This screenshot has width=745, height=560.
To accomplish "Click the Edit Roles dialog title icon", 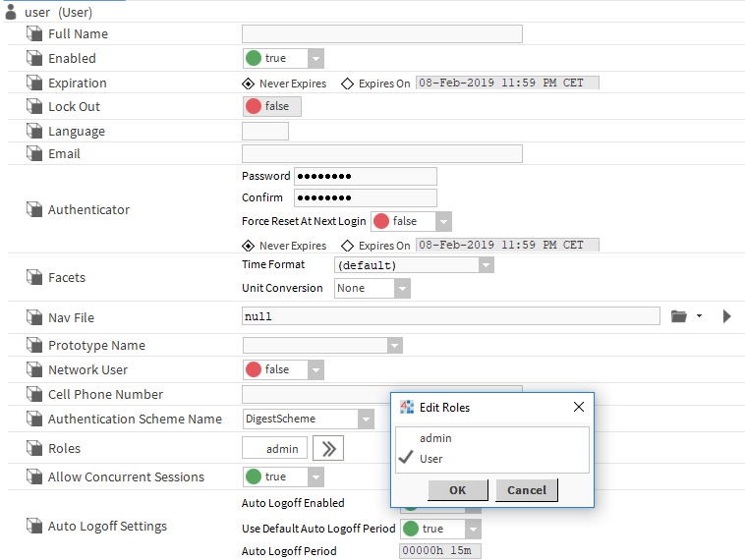I will point(407,407).
